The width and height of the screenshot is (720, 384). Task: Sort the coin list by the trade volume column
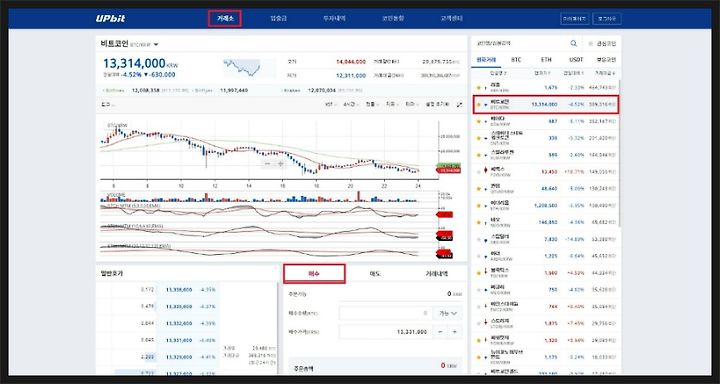(x=606, y=73)
